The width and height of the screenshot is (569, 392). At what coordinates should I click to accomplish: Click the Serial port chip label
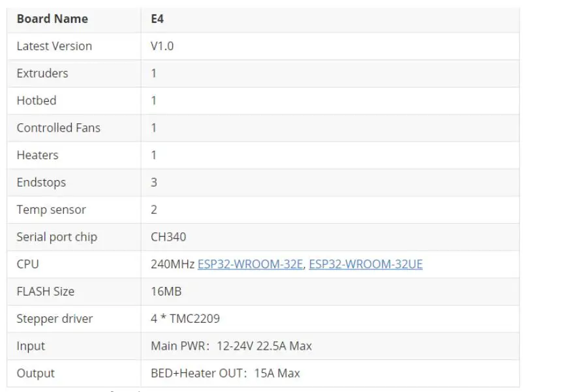57,237
